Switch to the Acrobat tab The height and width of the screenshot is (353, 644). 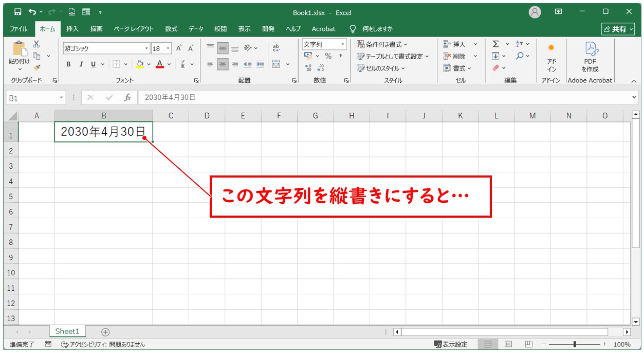323,29
